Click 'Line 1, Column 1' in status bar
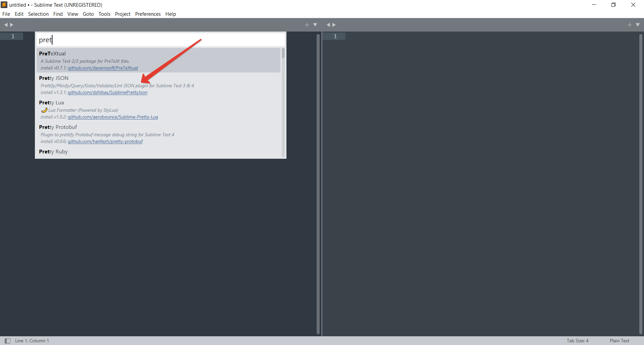The image size is (644, 345). point(32,341)
